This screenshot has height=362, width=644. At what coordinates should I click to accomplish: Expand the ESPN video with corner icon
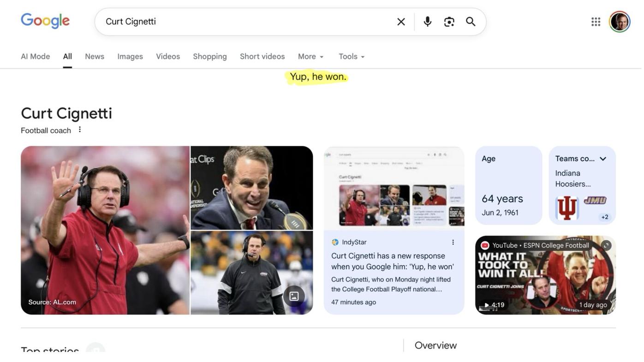[606, 245]
